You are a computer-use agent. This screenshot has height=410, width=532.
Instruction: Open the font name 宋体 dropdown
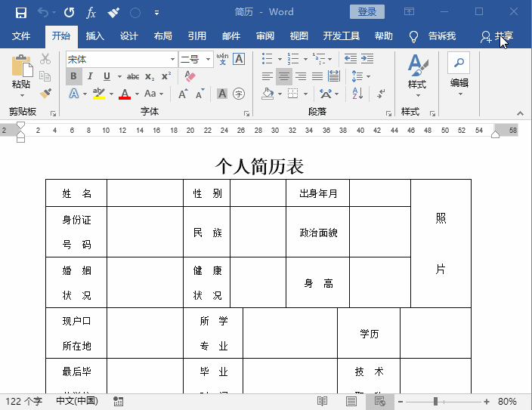tap(173, 60)
